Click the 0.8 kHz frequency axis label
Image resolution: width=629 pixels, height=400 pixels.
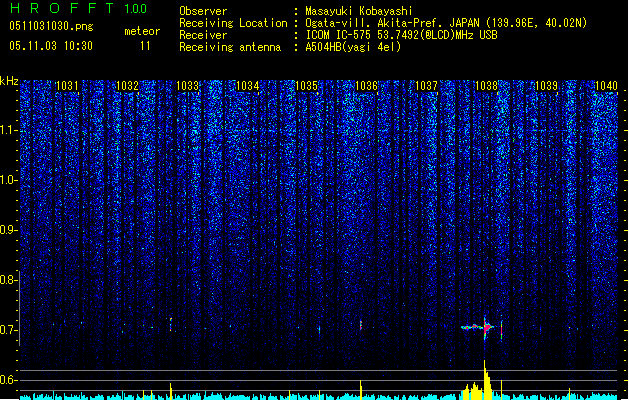pyautogui.click(x=9, y=280)
